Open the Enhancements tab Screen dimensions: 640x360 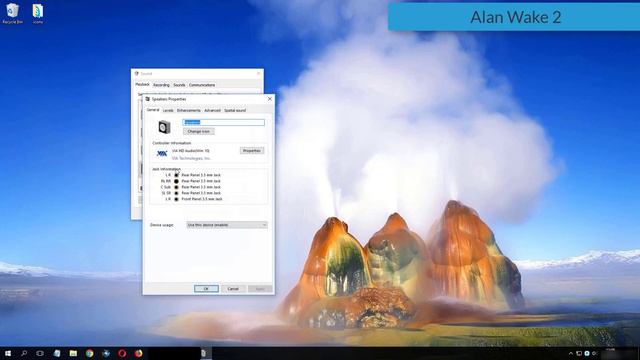(x=189, y=110)
